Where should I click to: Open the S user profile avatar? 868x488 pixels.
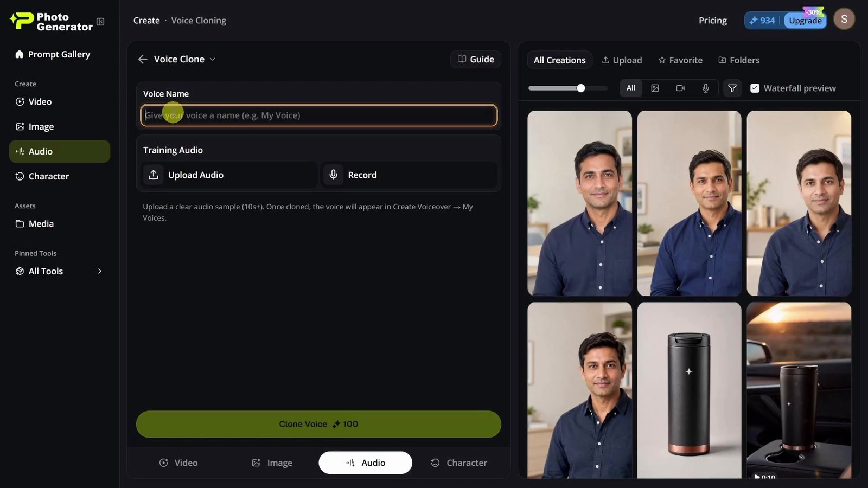click(x=844, y=19)
